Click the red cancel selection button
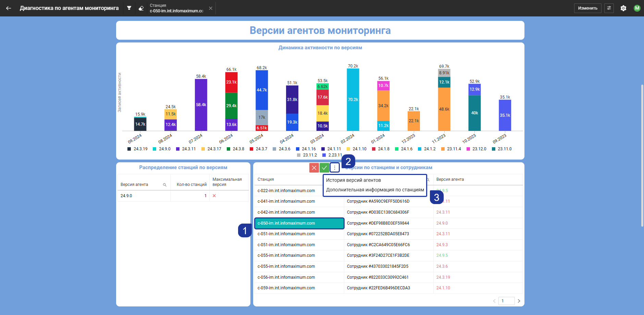This screenshot has width=644, height=315. tap(314, 168)
